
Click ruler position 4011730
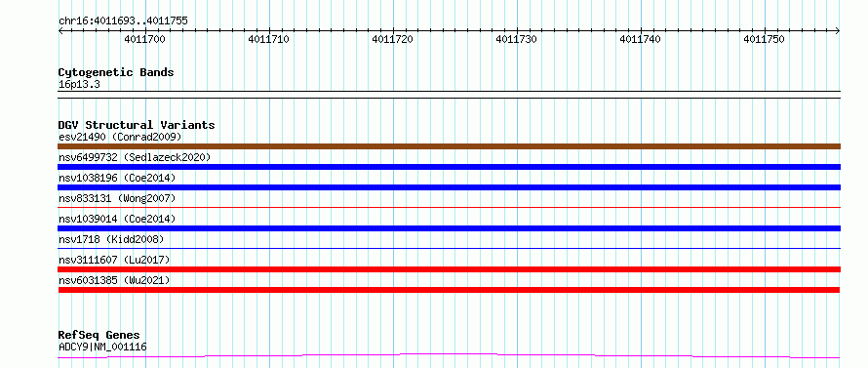pos(517,39)
